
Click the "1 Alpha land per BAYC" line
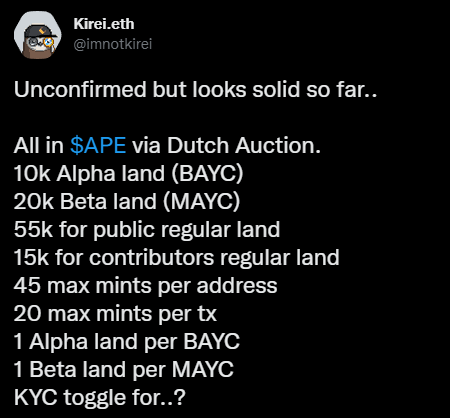(x=127, y=342)
